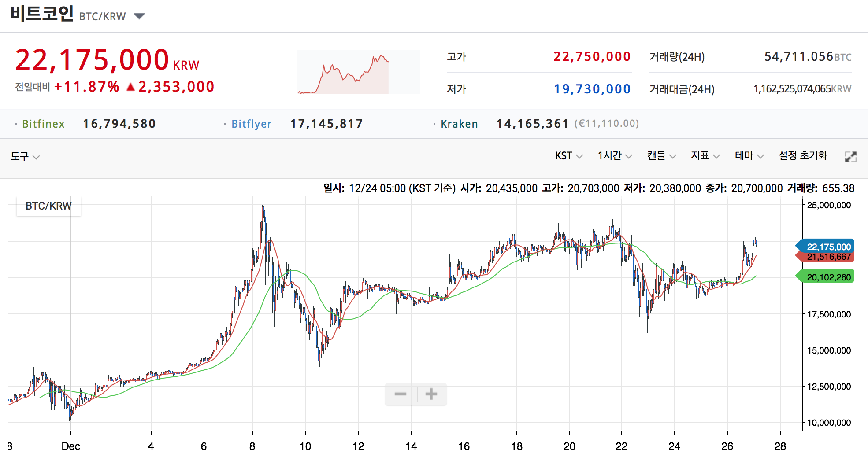Click the date 8 on time axis
Screen dimensions: 868x457
coord(252,446)
